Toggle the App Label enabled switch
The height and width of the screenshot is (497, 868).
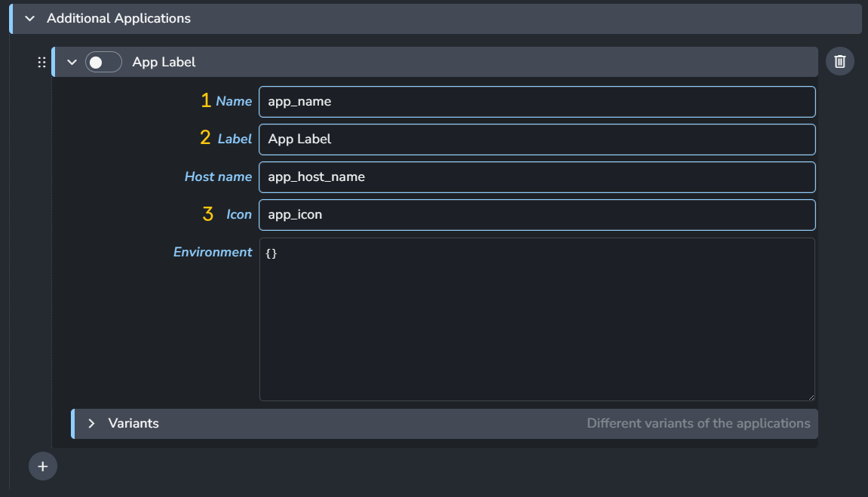(x=103, y=63)
